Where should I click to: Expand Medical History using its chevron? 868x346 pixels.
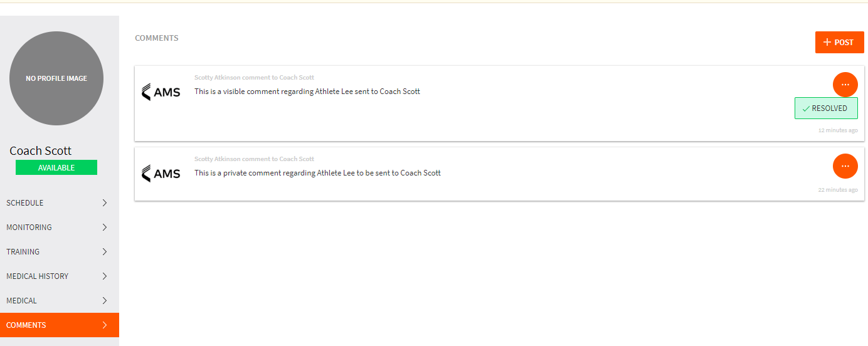click(x=105, y=276)
